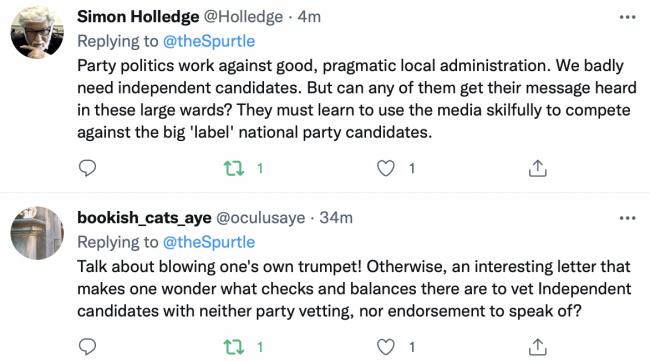Share the bookish_cats_aye tweet

tap(538, 347)
